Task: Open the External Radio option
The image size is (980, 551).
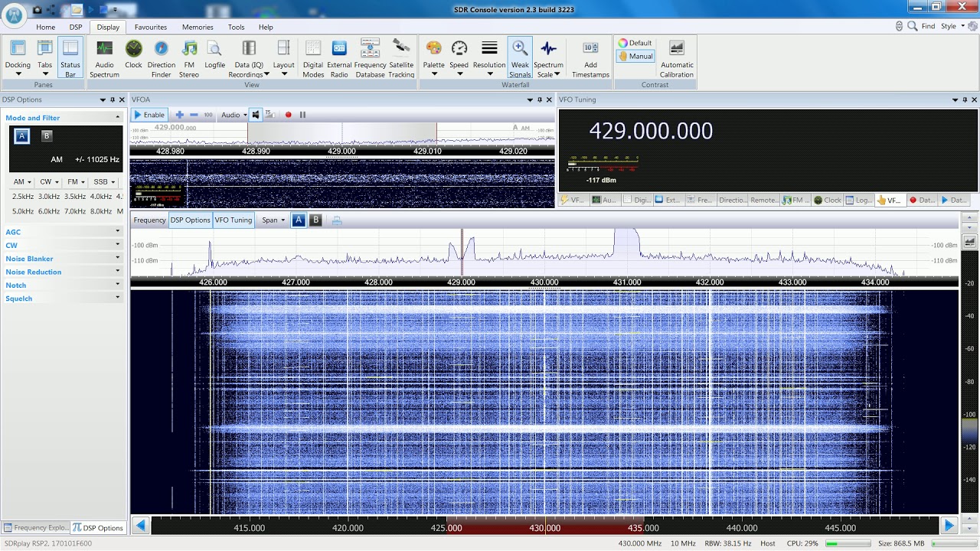Action: (339, 57)
